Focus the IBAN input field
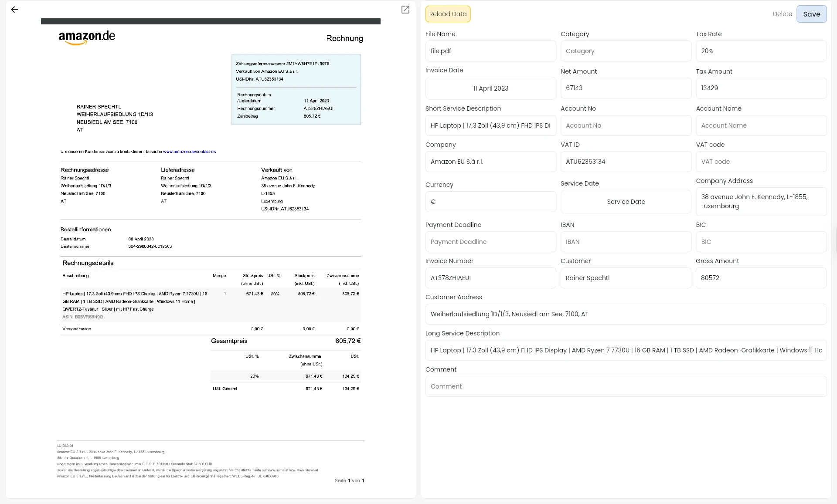Viewport: 837px width, 504px height. click(626, 242)
